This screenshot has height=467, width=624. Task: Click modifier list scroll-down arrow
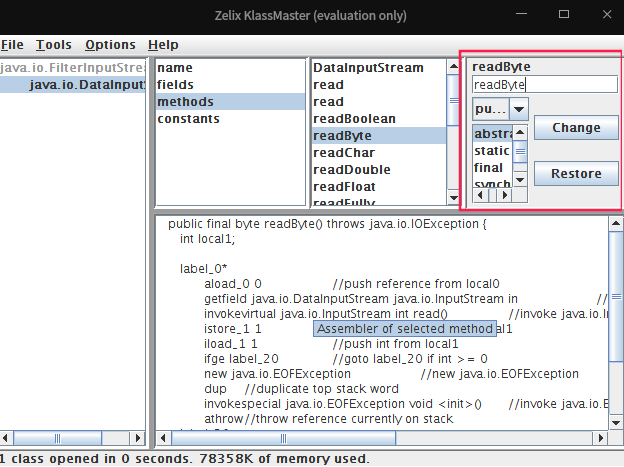coord(520,180)
